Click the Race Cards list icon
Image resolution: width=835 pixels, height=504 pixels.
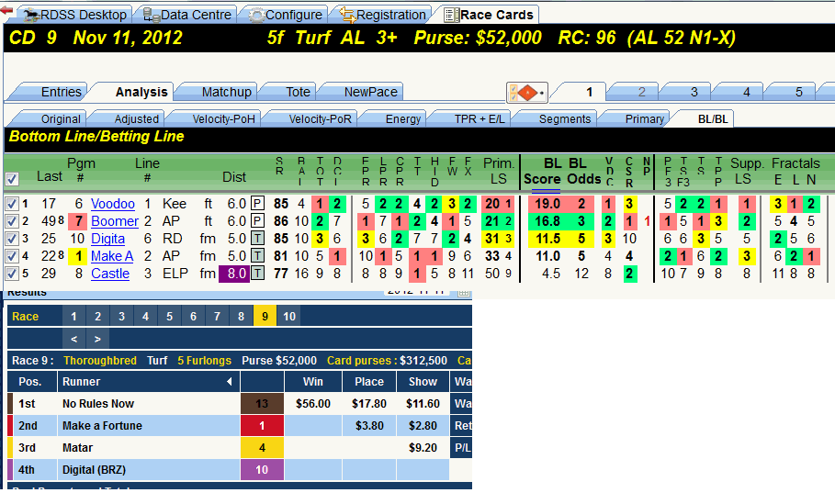(x=451, y=16)
